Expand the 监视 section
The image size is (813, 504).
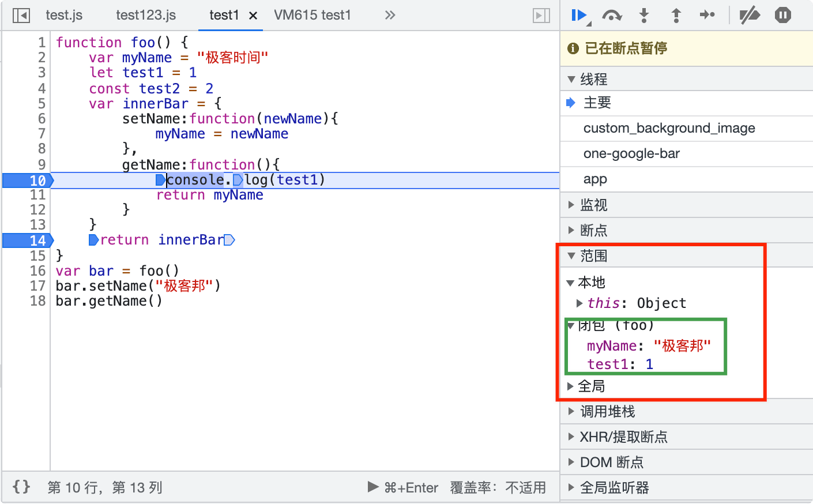(593, 205)
